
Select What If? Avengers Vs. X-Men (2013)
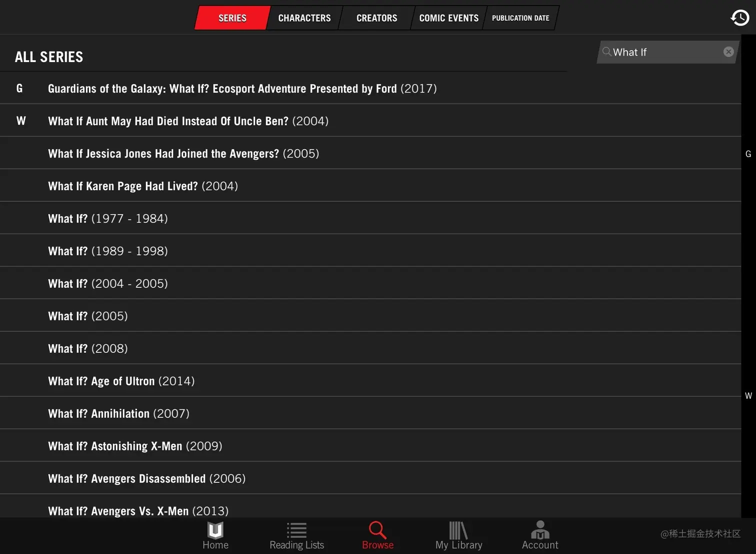370,506
